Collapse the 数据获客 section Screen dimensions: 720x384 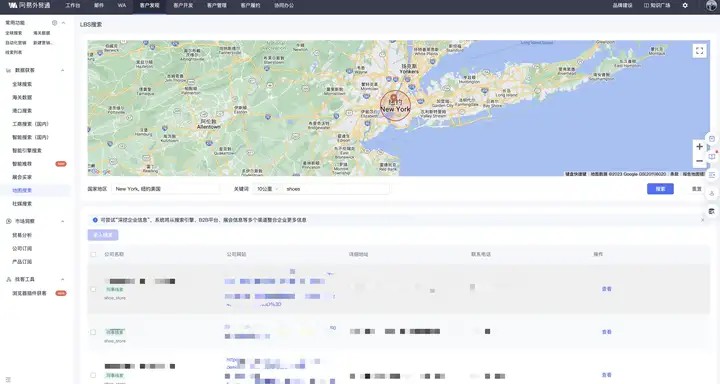62,70
